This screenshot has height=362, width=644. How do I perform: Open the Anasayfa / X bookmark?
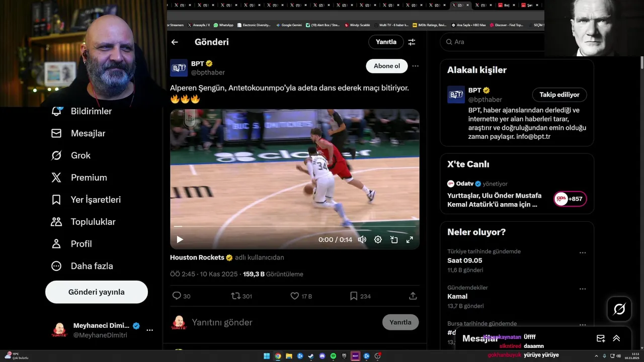(199, 25)
